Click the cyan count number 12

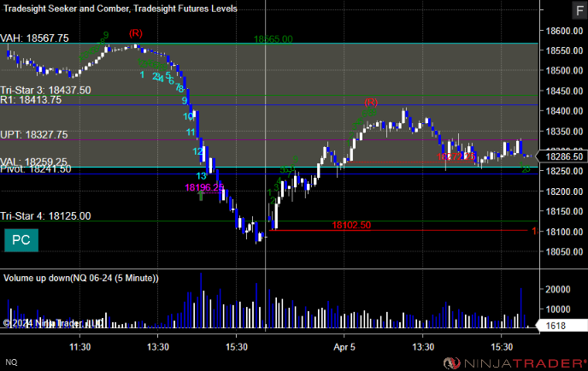(x=197, y=151)
